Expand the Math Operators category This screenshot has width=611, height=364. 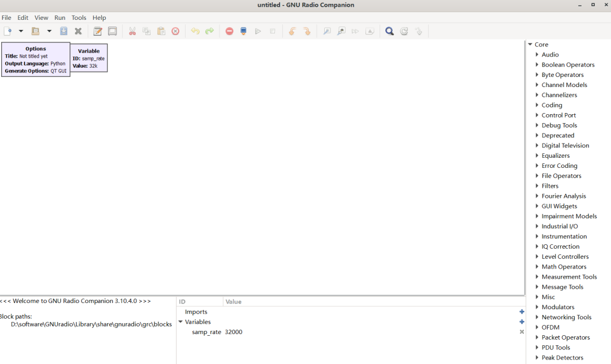click(x=537, y=267)
